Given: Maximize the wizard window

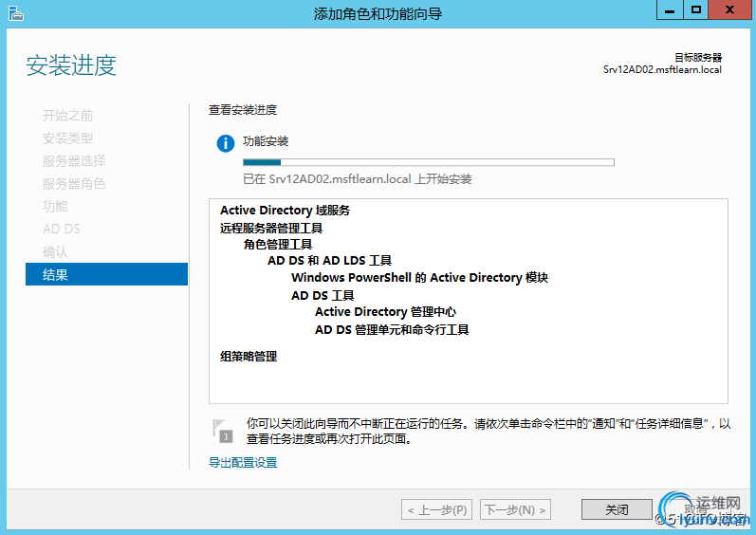Looking at the screenshot, I should (695, 10).
